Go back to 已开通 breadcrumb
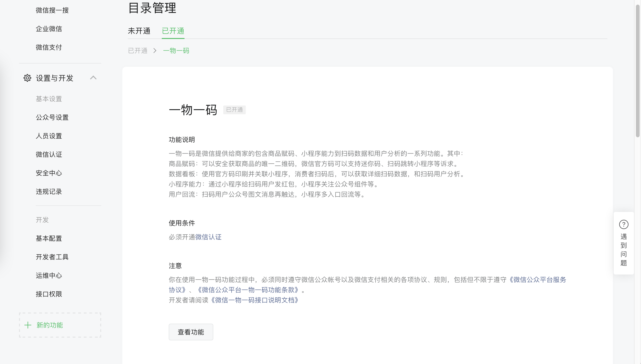The width and height of the screenshot is (641, 364). 138,51
